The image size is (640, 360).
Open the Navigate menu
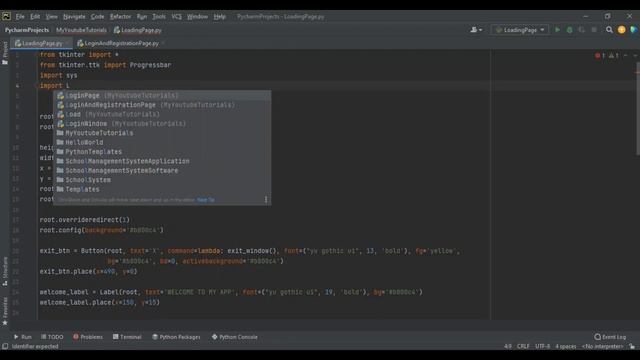(74, 16)
